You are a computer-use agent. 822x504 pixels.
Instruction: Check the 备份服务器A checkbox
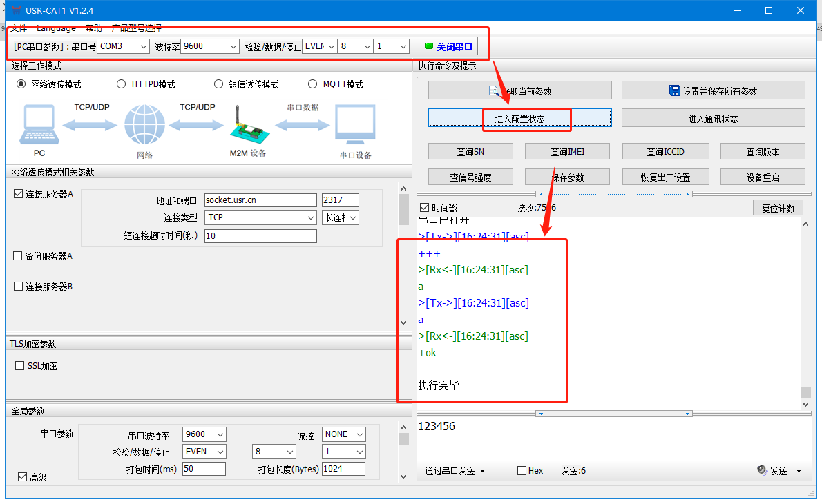click(18, 256)
